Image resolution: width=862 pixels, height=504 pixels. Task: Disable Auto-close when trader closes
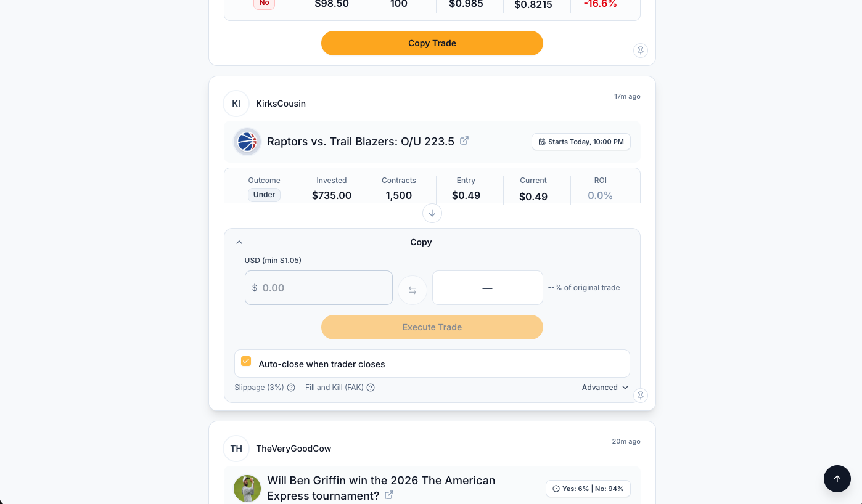point(246,361)
